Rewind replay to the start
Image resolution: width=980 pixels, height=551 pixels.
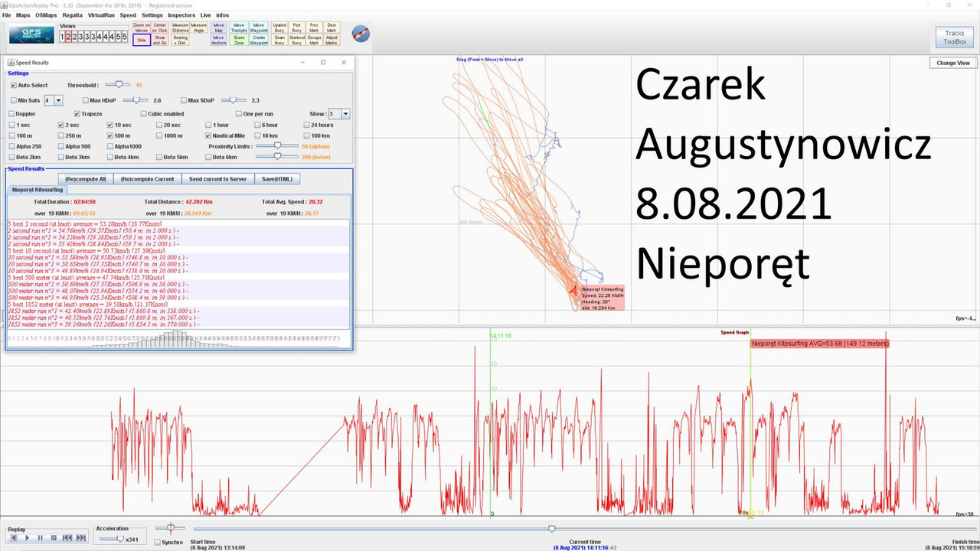pyautogui.click(x=67, y=538)
